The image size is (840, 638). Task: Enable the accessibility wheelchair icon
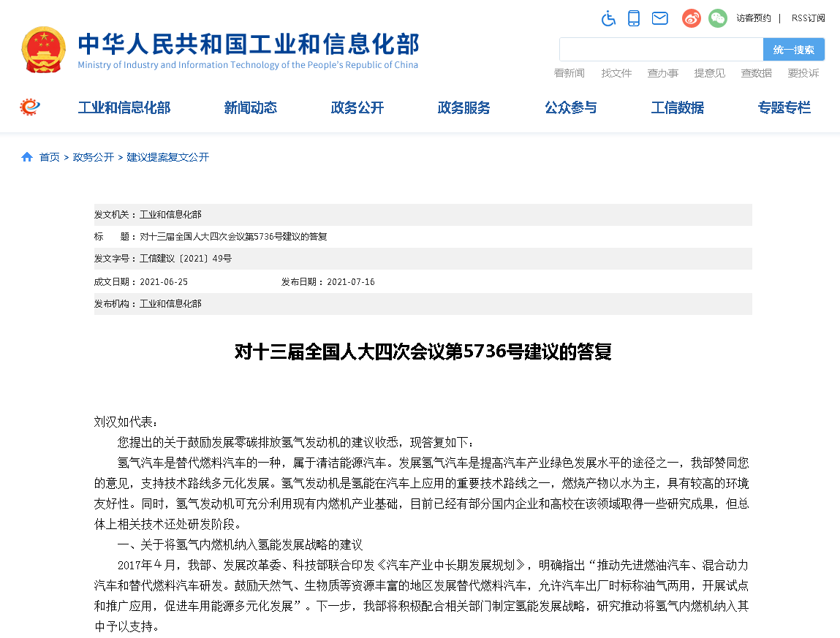tap(608, 18)
